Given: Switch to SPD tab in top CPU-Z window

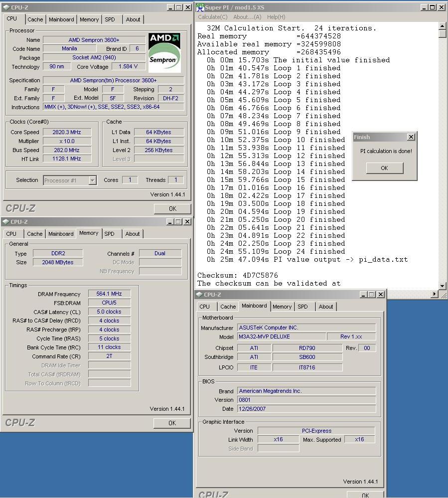Looking at the screenshot, I should pos(110,19).
